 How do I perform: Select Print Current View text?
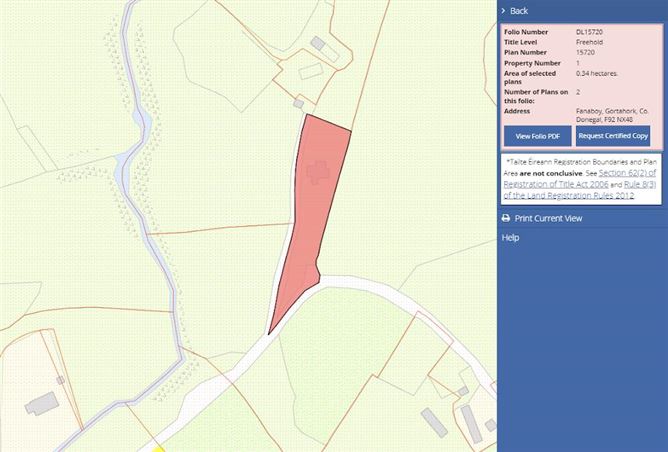click(548, 218)
